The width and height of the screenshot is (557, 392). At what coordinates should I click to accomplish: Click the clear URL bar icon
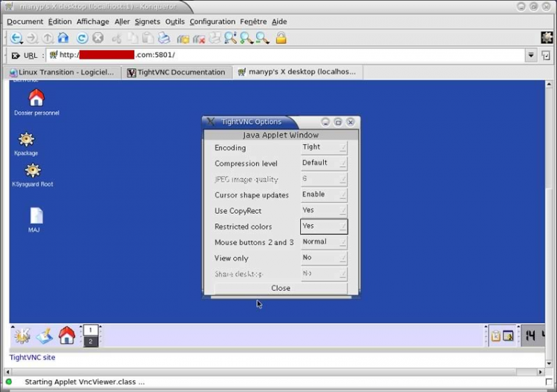point(16,56)
